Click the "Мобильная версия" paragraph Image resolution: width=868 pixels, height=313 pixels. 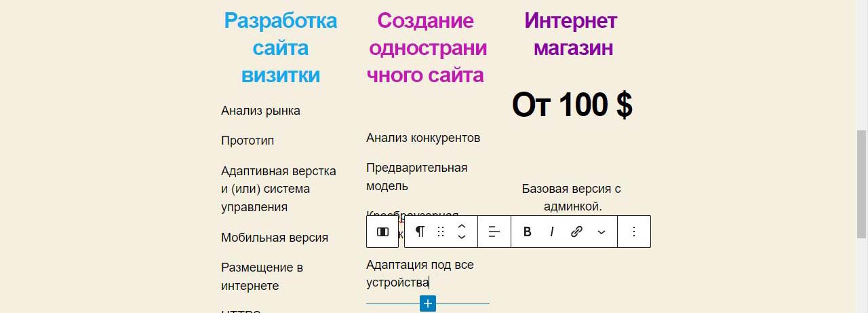[275, 238]
